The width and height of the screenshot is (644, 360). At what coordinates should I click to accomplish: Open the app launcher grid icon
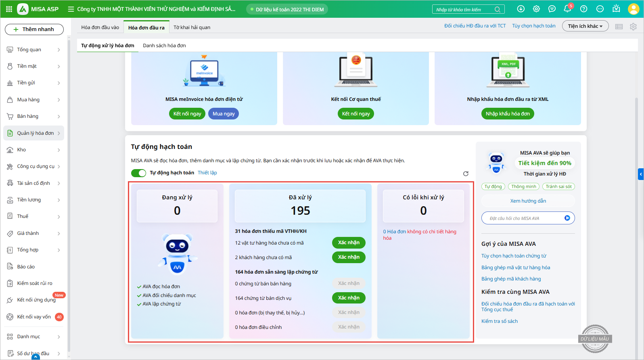pyautogui.click(x=9, y=9)
